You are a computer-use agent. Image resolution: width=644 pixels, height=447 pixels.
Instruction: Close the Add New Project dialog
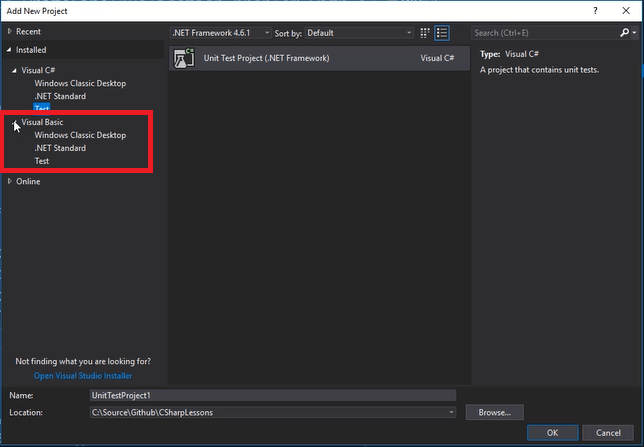pos(626,11)
